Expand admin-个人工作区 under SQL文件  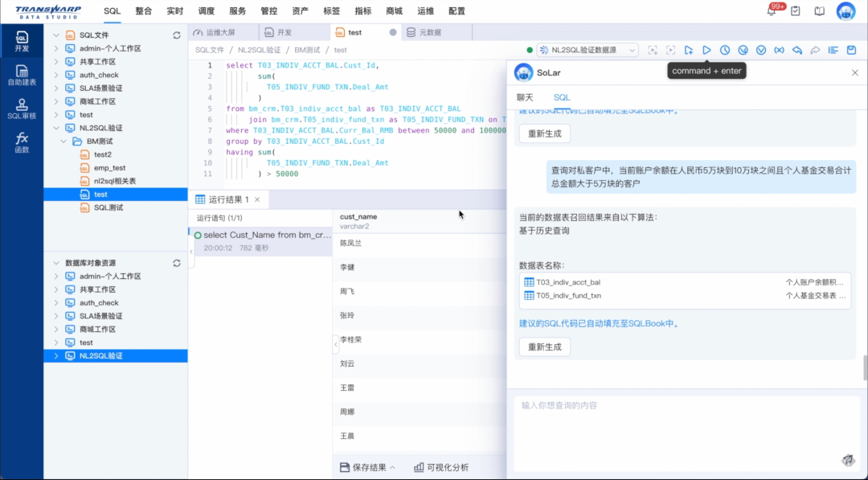tap(56, 48)
